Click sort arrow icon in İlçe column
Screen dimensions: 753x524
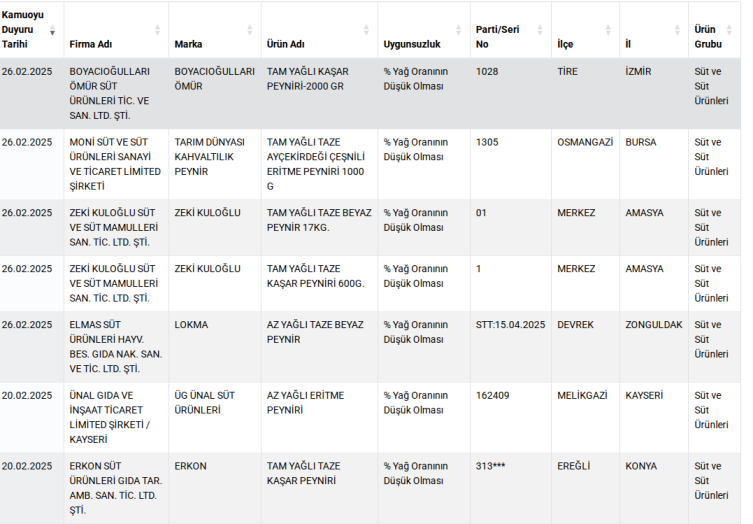pyautogui.click(x=608, y=30)
